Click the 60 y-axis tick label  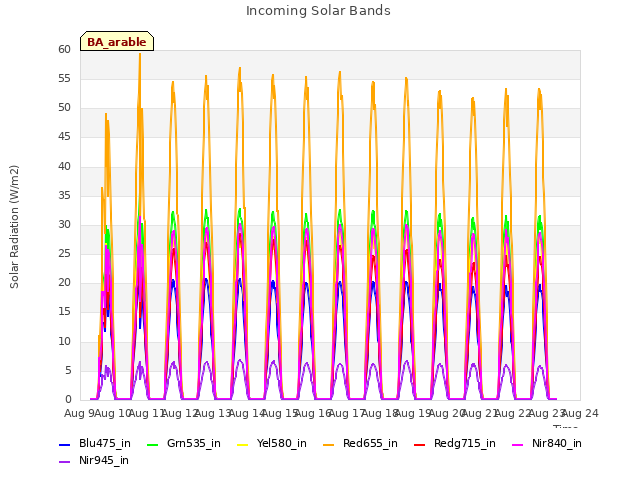(64, 49)
